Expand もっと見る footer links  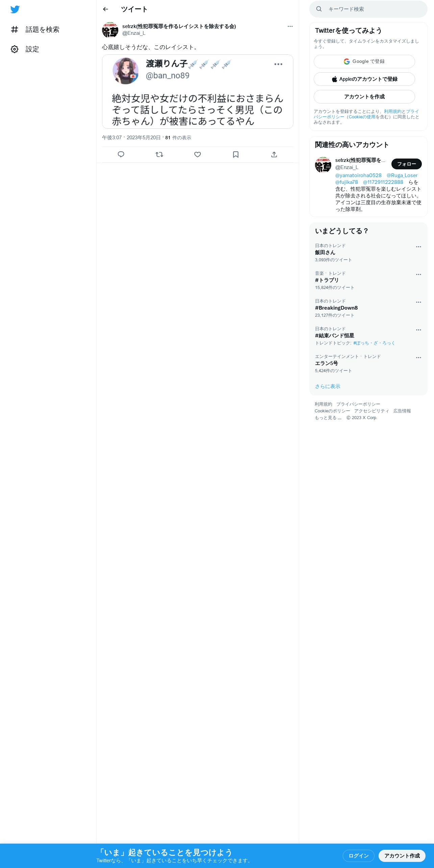pyautogui.click(x=328, y=418)
